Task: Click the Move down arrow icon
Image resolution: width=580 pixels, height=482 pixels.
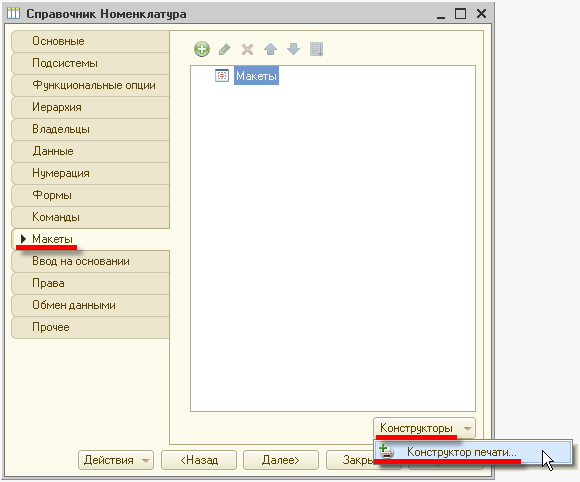Action: coord(293,49)
